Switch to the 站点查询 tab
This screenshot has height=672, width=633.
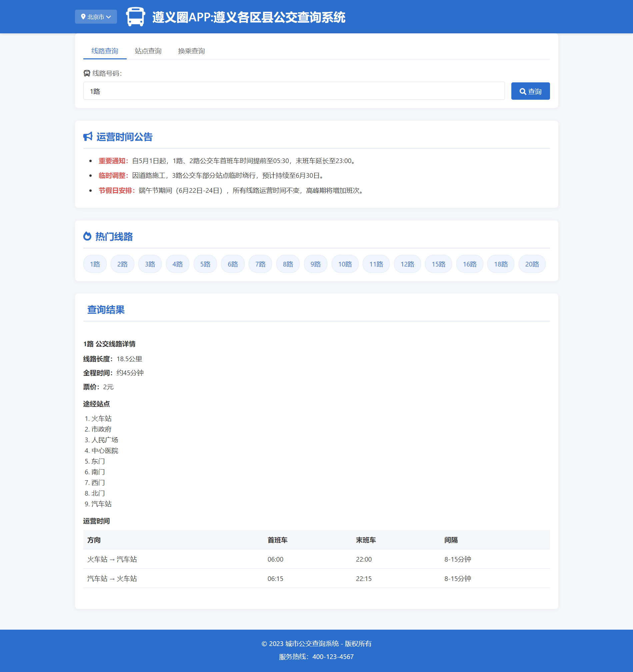tap(148, 51)
